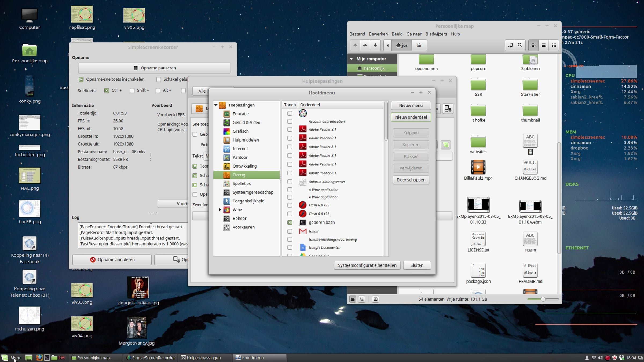
Task: Open the Bewerken menu
Action: pos(378,34)
